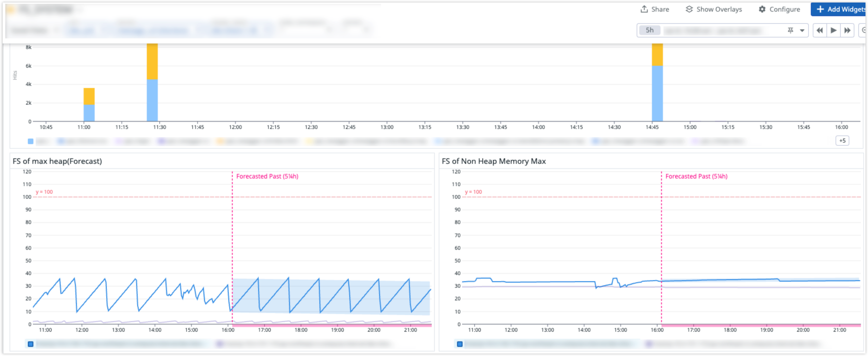This screenshot has height=356, width=868.
Task: Toggle blue legend square under max heap chart
Action: click(x=30, y=344)
